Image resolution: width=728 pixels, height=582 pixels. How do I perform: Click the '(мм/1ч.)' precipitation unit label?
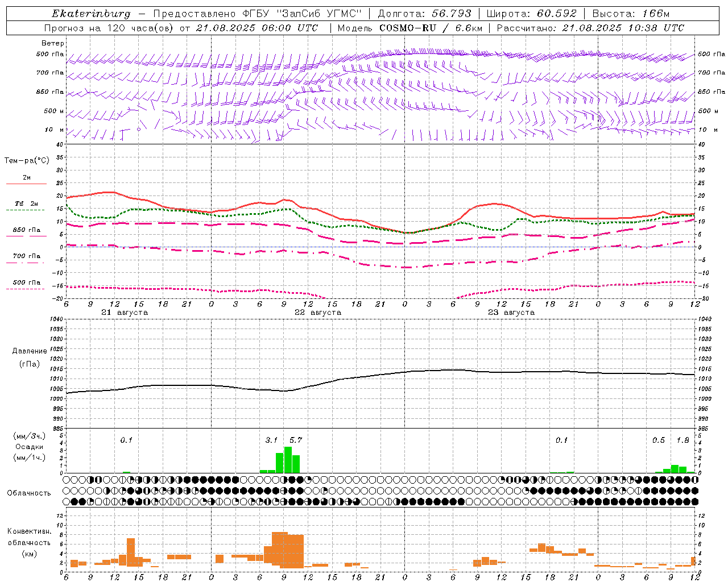(x=29, y=458)
